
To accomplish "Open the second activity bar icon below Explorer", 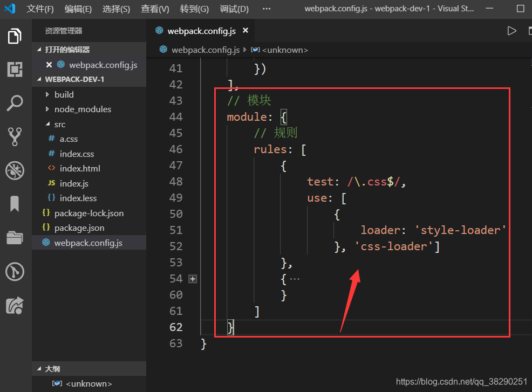I will tap(15, 70).
